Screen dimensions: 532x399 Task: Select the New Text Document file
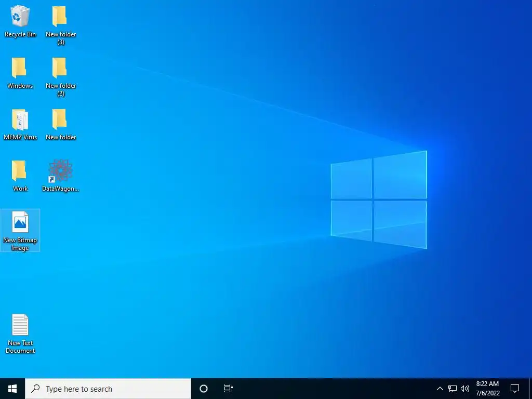20,334
